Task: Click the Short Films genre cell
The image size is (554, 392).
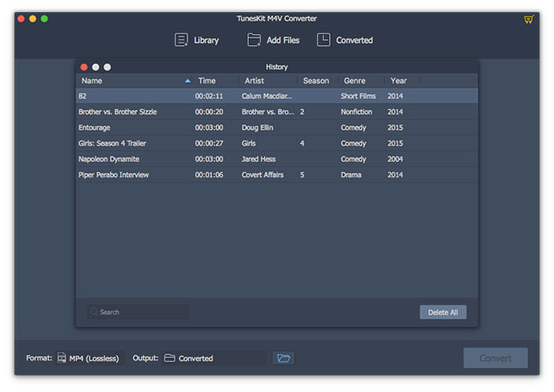Action: 358,96
